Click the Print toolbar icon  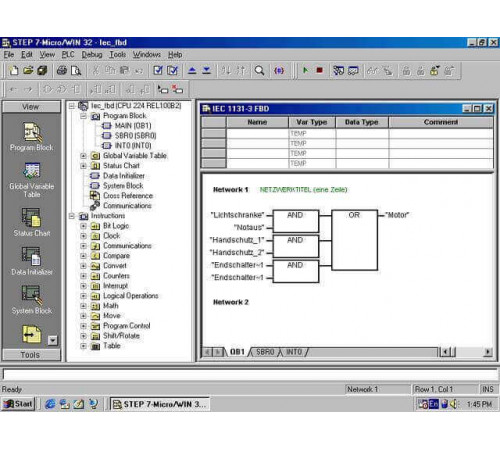62,70
